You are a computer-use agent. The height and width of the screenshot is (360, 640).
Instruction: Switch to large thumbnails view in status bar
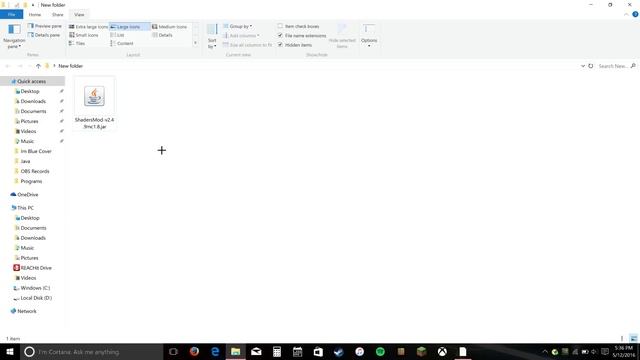pos(633,338)
